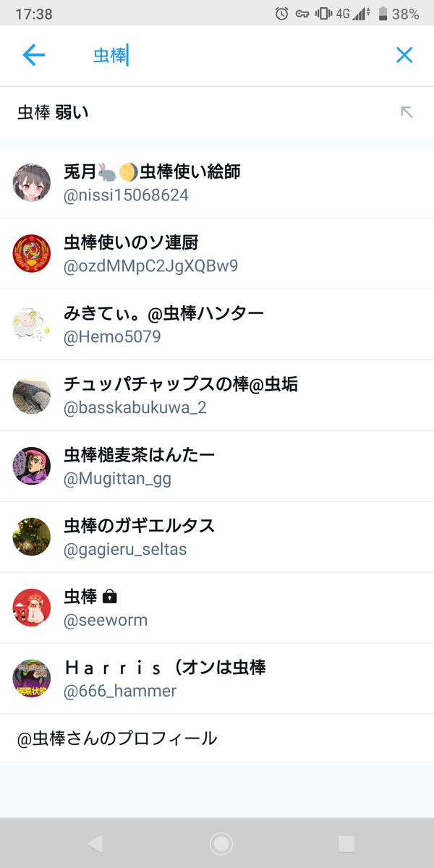Viewport: 434px width, 868px height.
Task: Tap the Android home circle button
Action: point(221,843)
